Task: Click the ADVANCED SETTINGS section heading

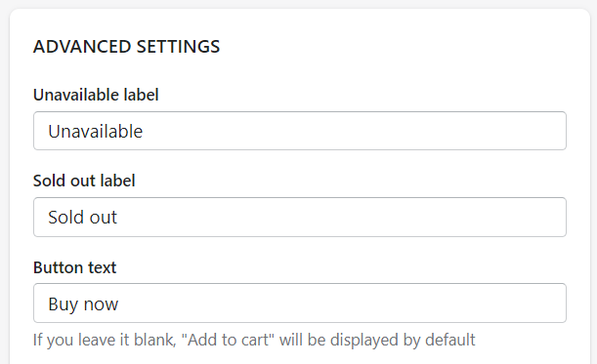Action: [x=126, y=47]
